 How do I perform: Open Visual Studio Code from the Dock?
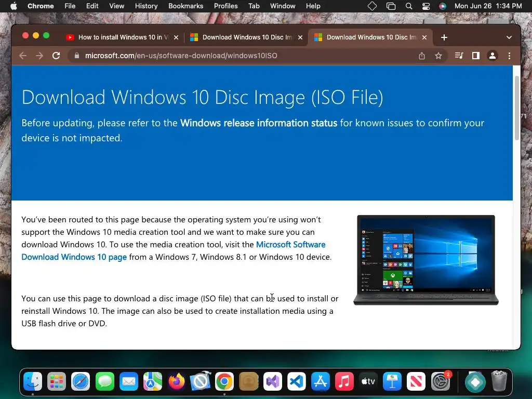[x=297, y=381]
